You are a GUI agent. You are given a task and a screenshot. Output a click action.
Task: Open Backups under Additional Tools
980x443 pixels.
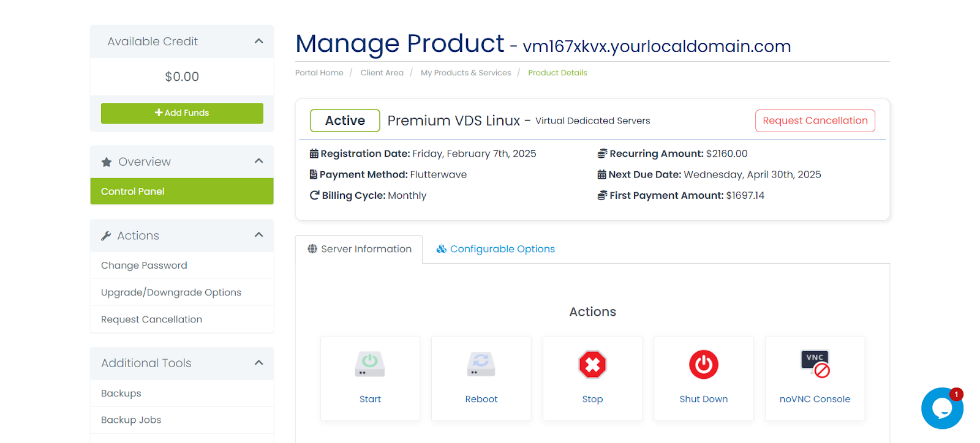point(182,393)
